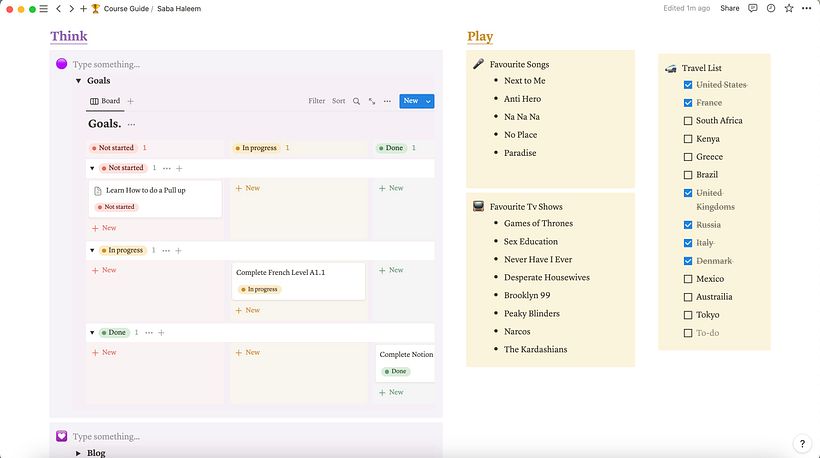
Task: Open Saba Haleem breadcrumb
Action: [x=179, y=9]
